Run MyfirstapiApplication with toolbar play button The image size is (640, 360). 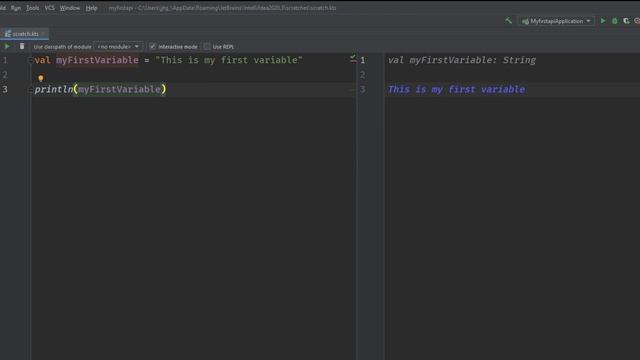point(603,21)
